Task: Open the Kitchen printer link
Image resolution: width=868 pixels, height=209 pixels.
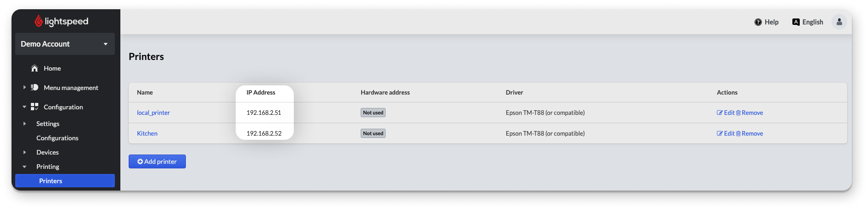Action: pyautogui.click(x=147, y=133)
